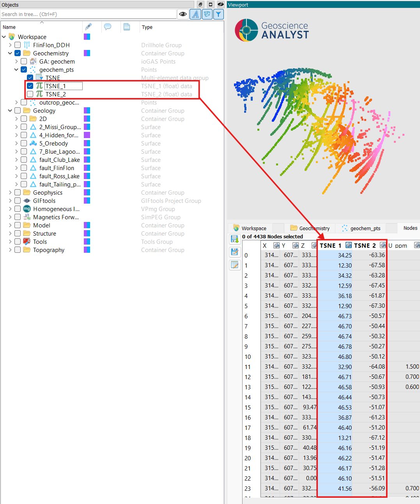Click the paint bucket icon on U ppm column

[417, 245]
